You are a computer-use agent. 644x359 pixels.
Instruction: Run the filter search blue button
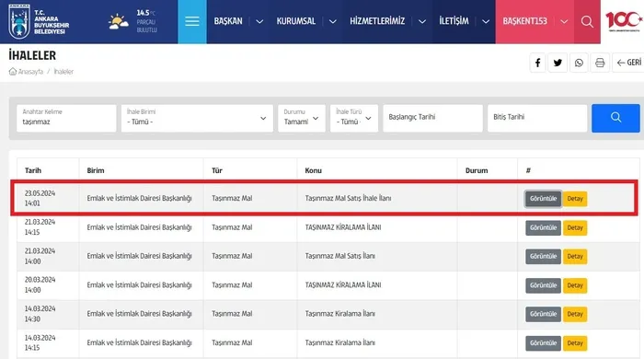(615, 118)
